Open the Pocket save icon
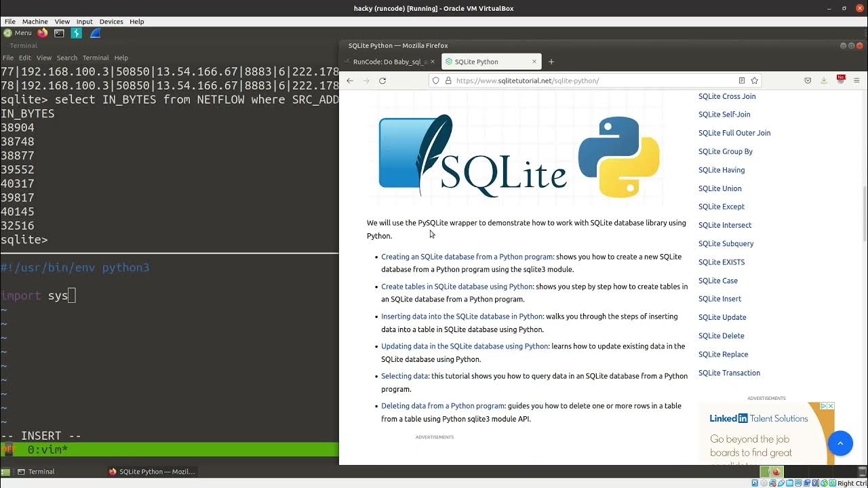Image resolution: width=868 pixels, height=488 pixels. pyautogui.click(x=808, y=81)
